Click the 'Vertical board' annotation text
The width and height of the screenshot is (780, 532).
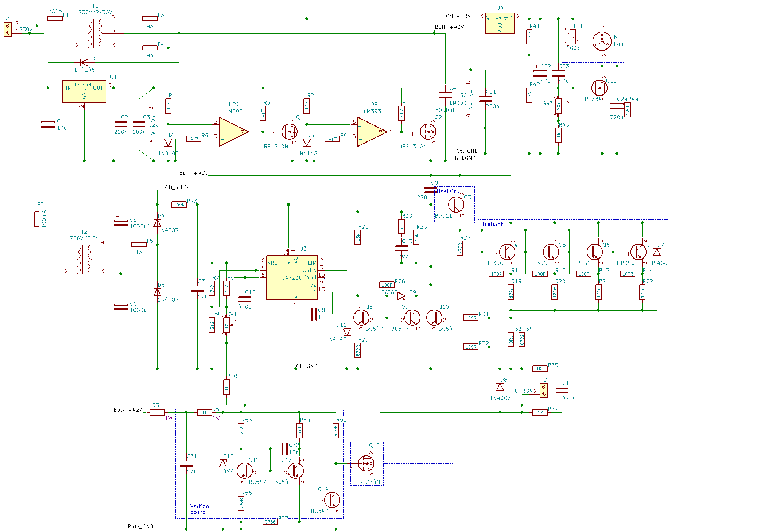[201, 509]
